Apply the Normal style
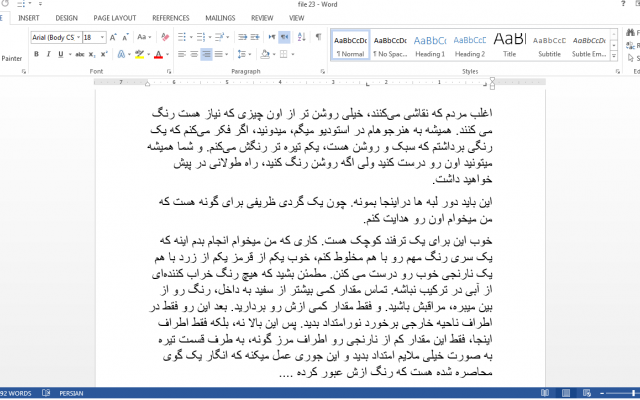 pos(350,45)
